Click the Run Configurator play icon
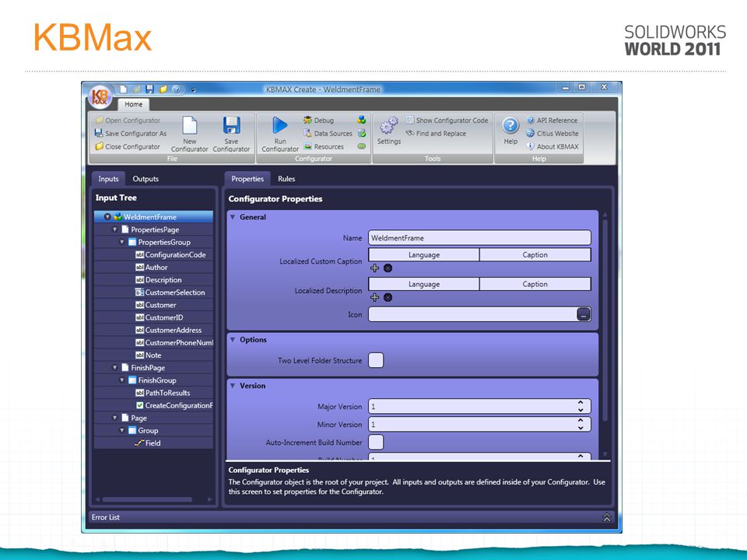747x560 pixels. coord(279,126)
